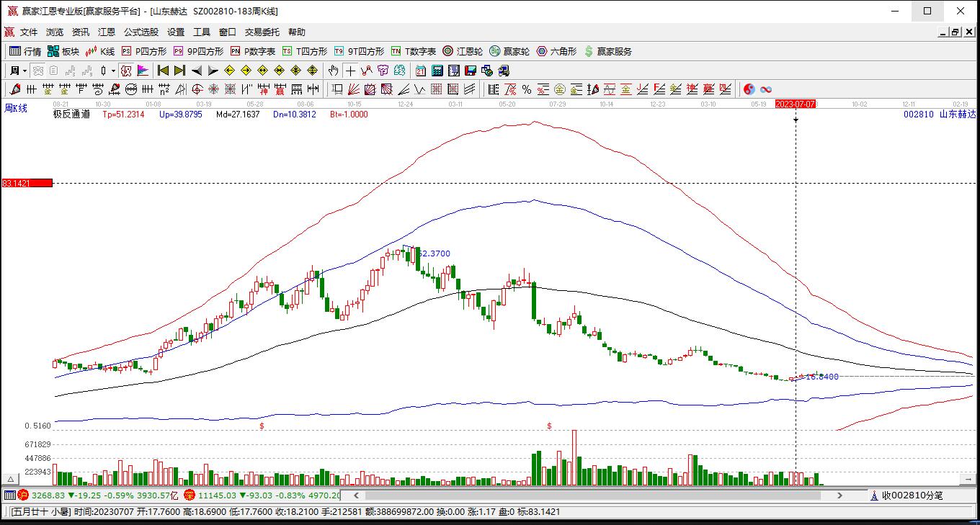This screenshot has width=980, height=525.
Task: Click the infinity symbol icon
Action: [766, 89]
